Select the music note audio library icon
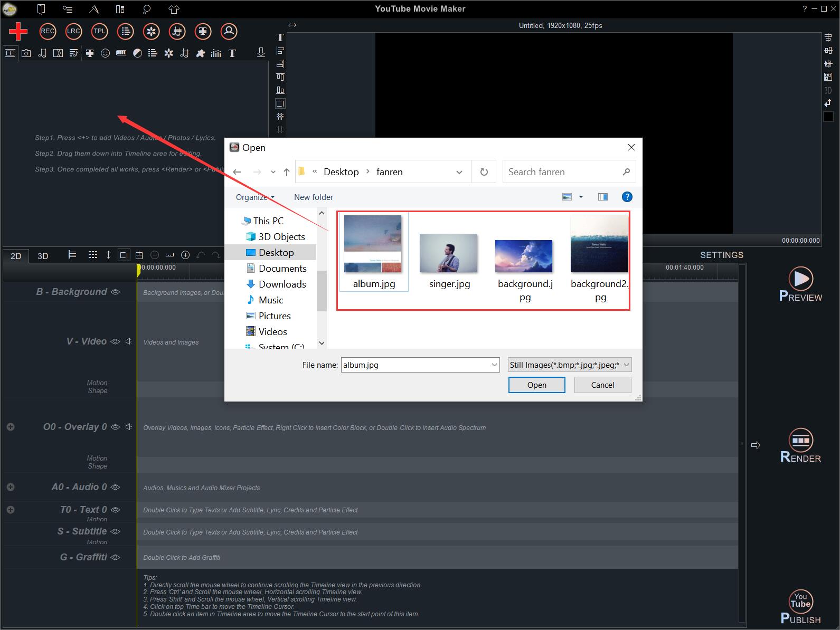This screenshot has height=630, width=840. [42, 53]
